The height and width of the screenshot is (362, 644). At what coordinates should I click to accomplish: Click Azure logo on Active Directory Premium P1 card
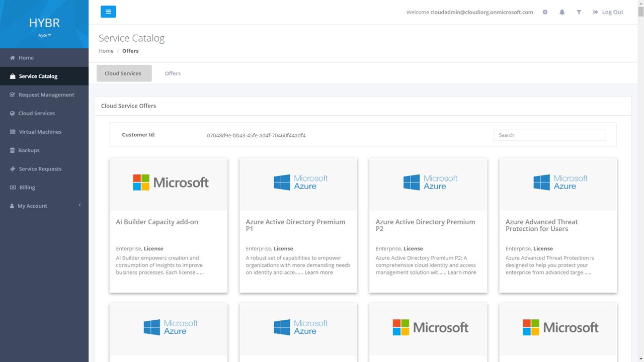pyautogui.click(x=300, y=183)
